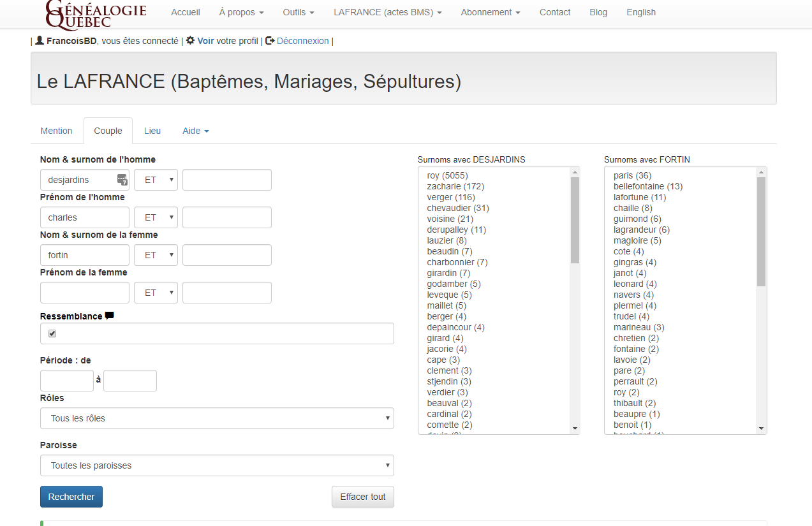Select depaincour (4) in the list

(x=455, y=327)
